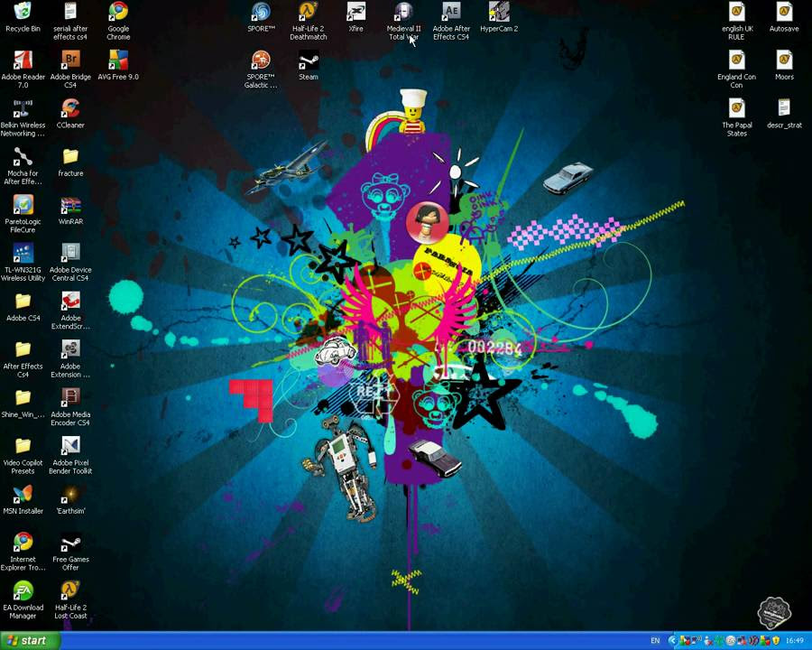The width and height of the screenshot is (812, 650).
Task: Open the Recycle Bin icon
Action: (23, 12)
